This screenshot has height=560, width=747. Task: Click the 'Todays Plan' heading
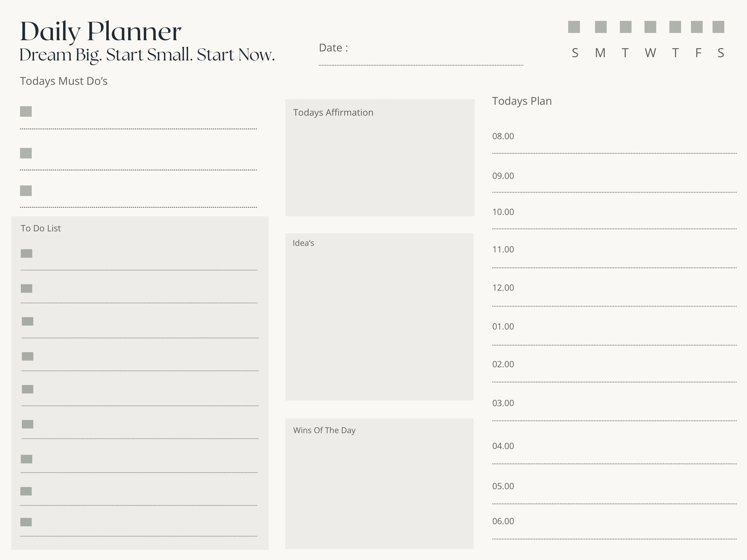pyautogui.click(x=522, y=101)
